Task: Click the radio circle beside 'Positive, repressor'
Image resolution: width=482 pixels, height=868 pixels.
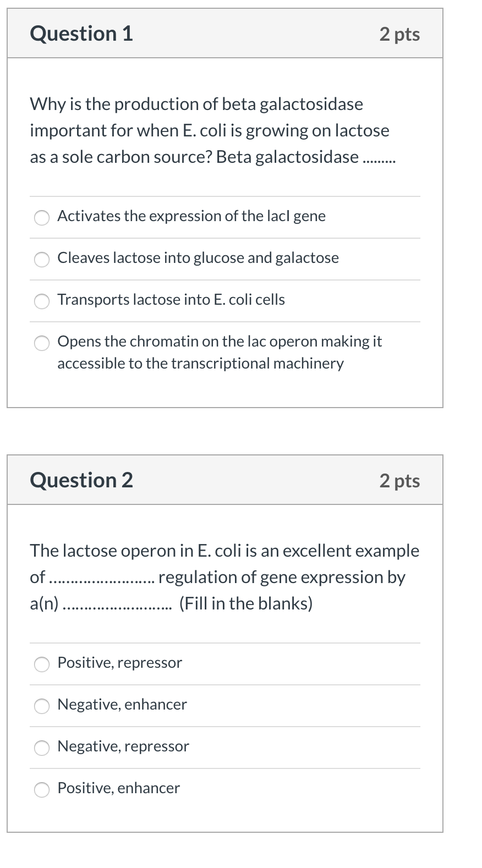Action: pos(41,664)
